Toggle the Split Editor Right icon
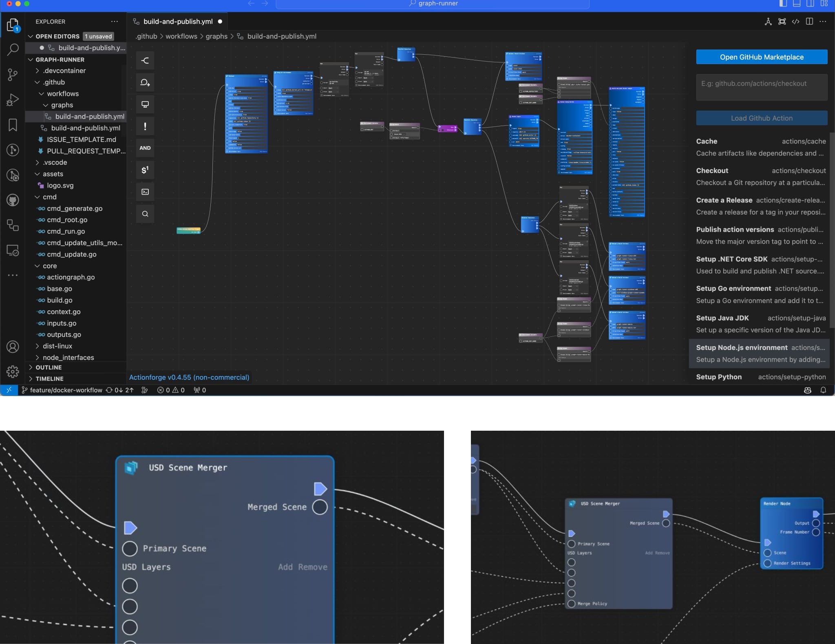Screen dimensions: 835x644 click(x=809, y=22)
